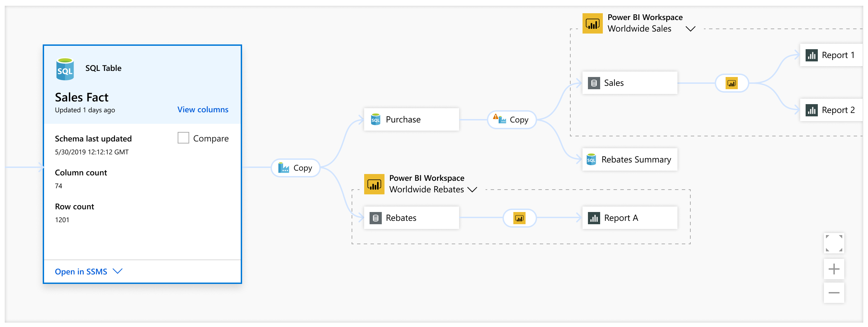Screen dimensions: 868x327
Task: Open the Report 2 node
Action: [x=831, y=110]
